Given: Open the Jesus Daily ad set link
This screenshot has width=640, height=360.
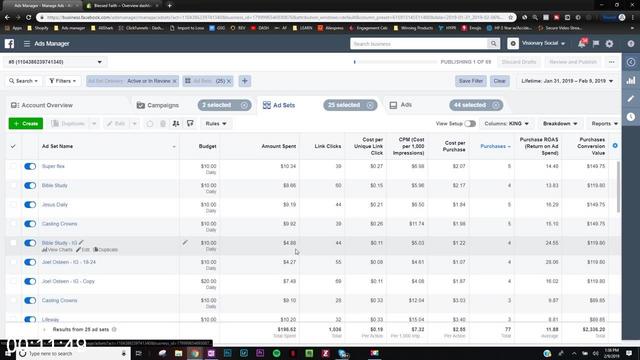Looking at the screenshot, I should coord(55,204).
